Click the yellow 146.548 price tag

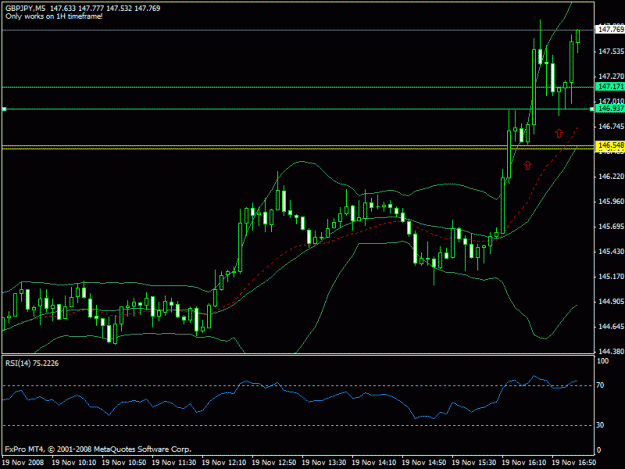point(610,145)
